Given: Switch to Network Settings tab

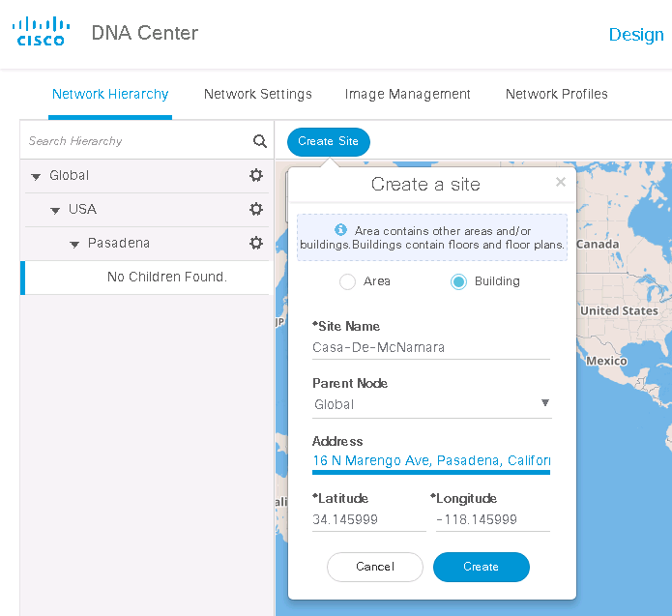Looking at the screenshot, I should [x=257, y=94].
